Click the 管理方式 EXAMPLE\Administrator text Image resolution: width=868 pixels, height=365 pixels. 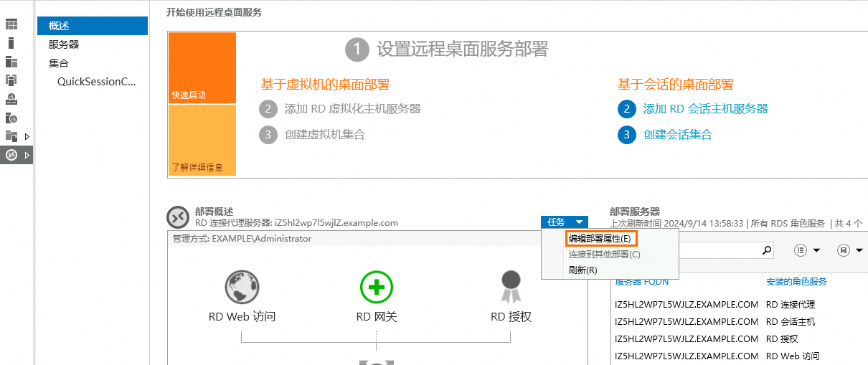click(x=242, y=239)
